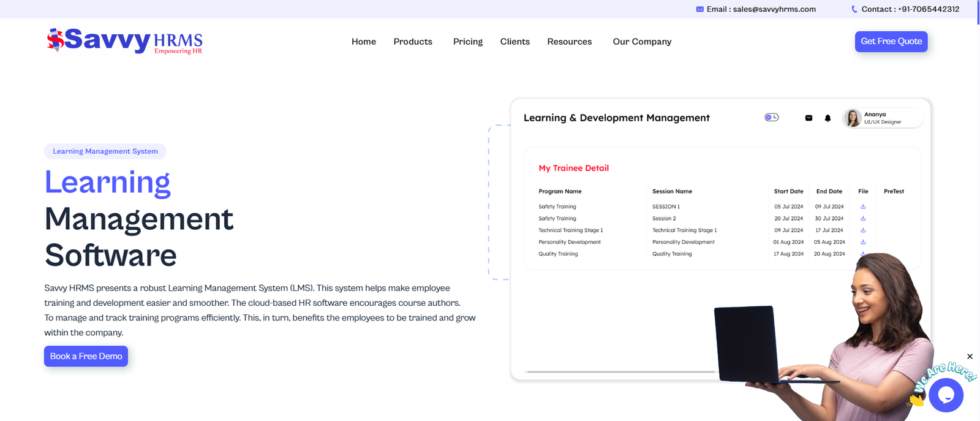Click the notification bell in dashboard header
980x421 pixels.
[x=827, y=118]
